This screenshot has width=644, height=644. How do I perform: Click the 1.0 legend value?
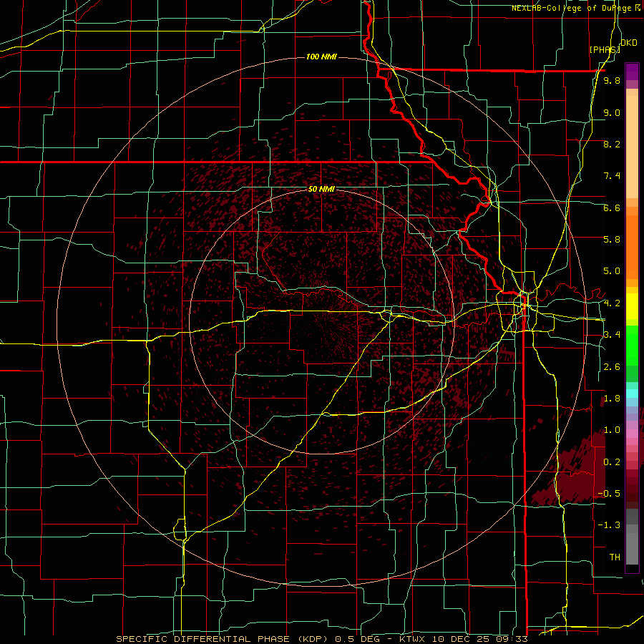(x=612, y=430)
